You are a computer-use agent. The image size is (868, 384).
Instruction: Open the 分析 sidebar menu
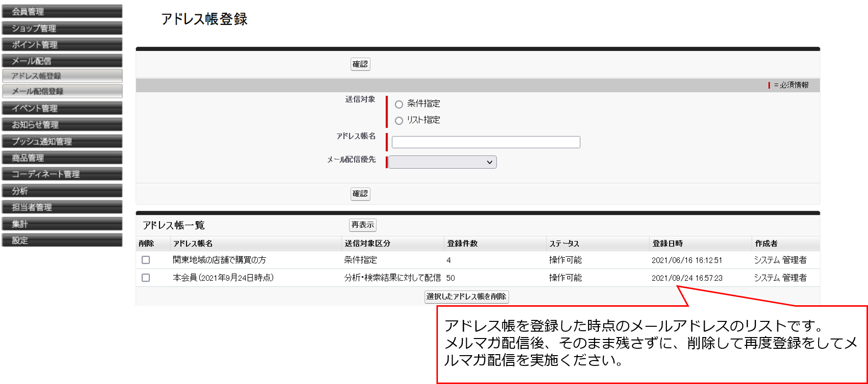pos(62,191)
